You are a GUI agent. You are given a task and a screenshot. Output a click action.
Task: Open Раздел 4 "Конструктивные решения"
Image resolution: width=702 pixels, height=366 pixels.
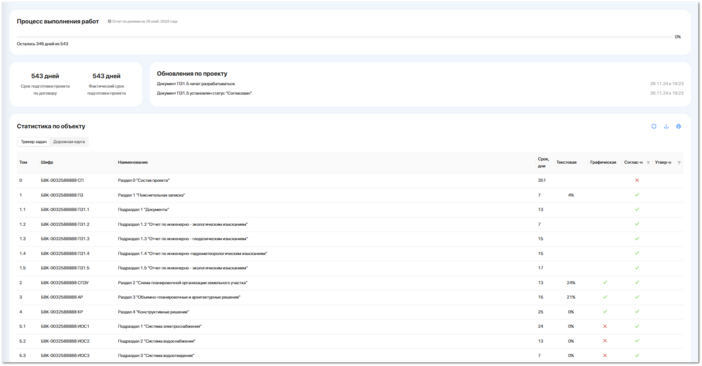pos(153,312)
